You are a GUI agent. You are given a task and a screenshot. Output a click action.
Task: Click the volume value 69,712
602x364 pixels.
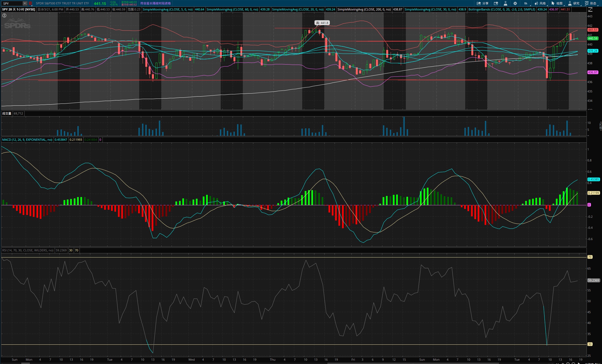pyautogui.click(x=18, y=113)
